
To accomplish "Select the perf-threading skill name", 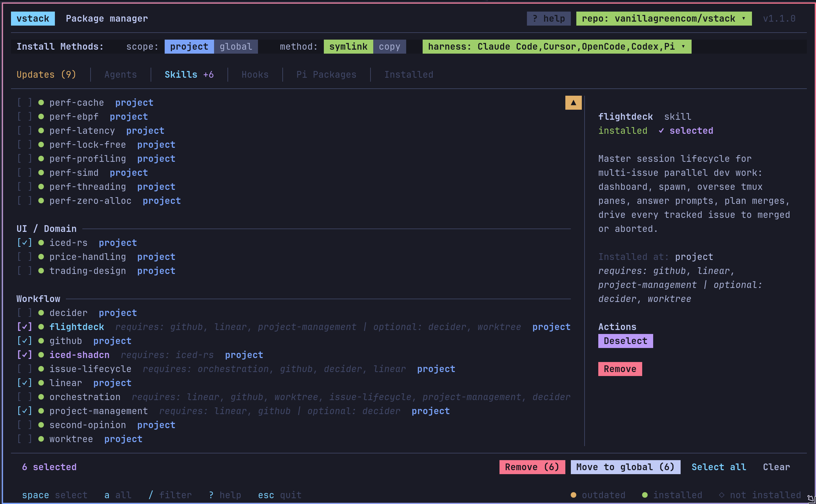I will tap(88, 187).
